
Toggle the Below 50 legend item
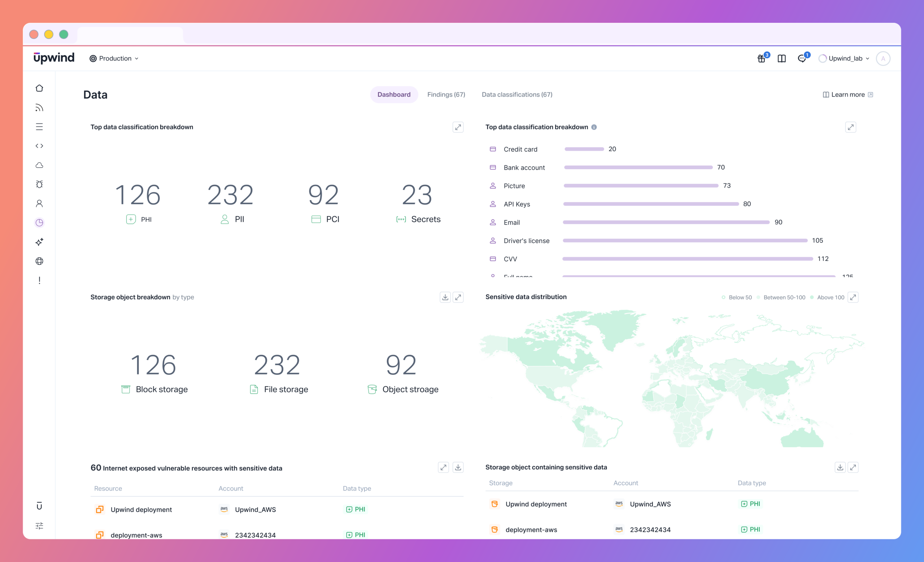click(737, 298)
